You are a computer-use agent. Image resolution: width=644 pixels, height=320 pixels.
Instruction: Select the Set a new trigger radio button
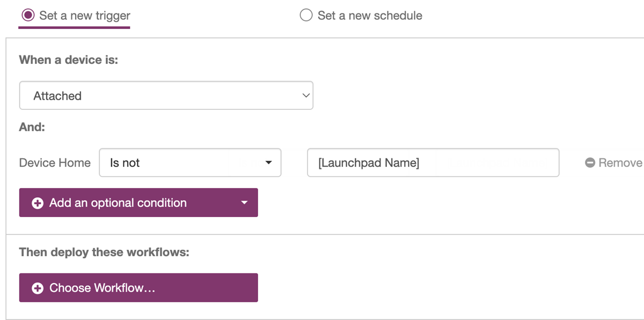pyautogui.click(x=27, y=15)
